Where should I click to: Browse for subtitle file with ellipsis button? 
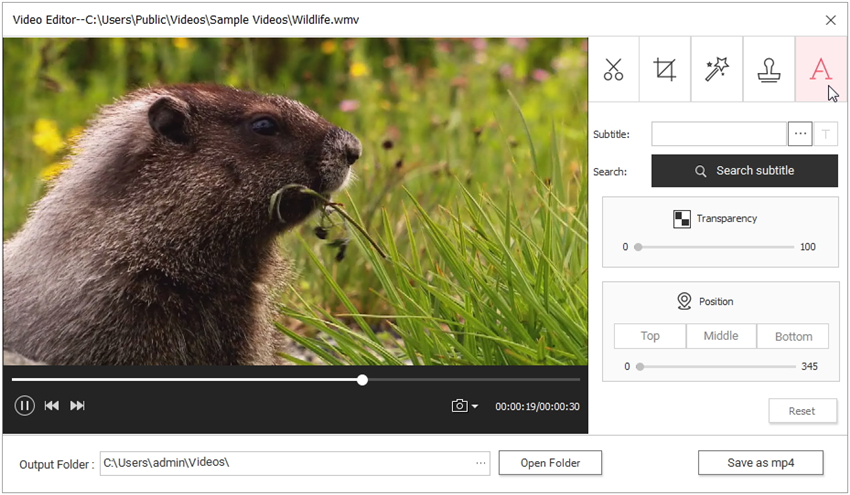pyautogui.click(x=799, y=134)
